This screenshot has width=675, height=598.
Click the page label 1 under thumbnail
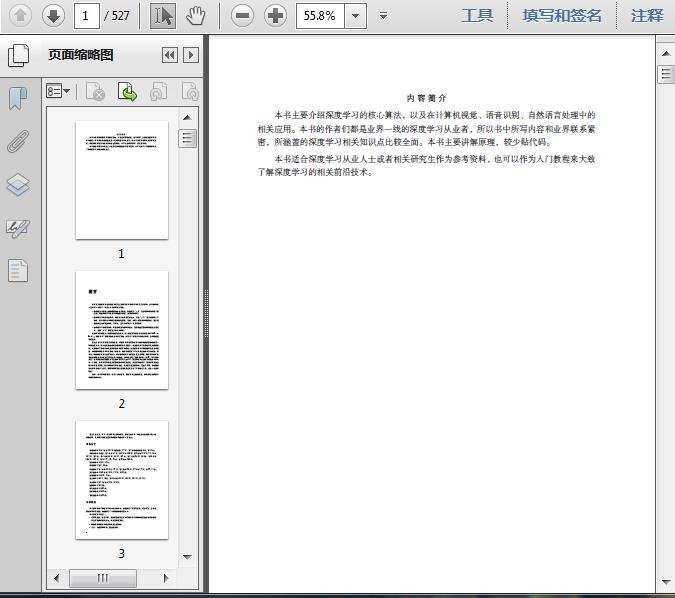[x=121, y=254]
